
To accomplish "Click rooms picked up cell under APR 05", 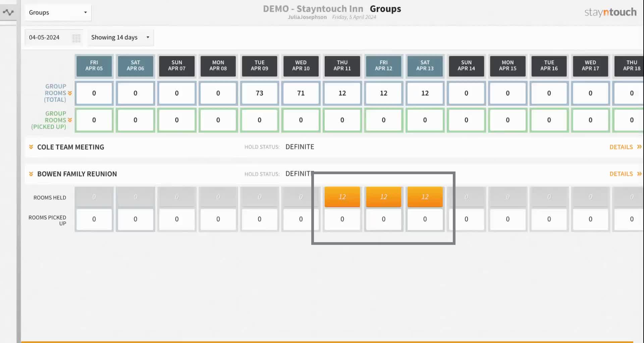I will 94,219.
